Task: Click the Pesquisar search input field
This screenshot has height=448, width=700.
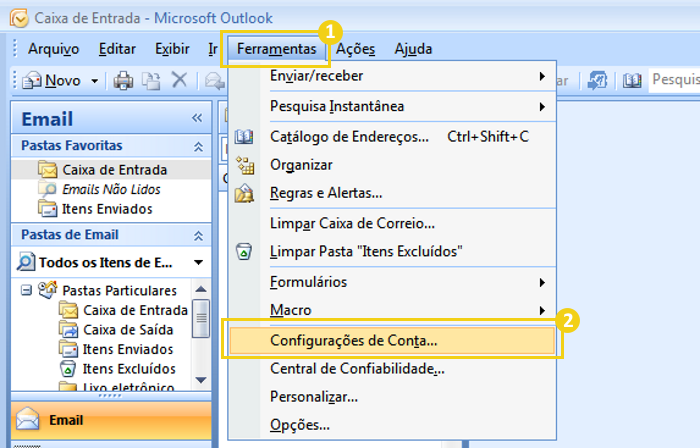Action: (x=674, y=80)
